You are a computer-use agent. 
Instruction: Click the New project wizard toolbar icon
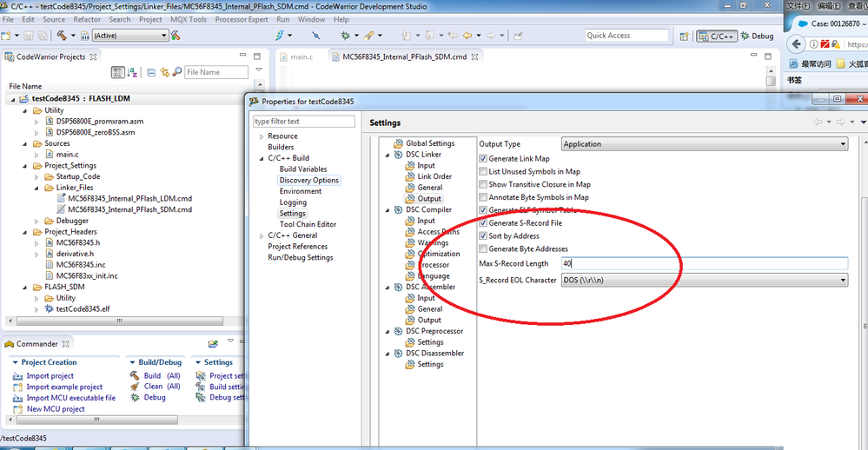click(6, 36)
